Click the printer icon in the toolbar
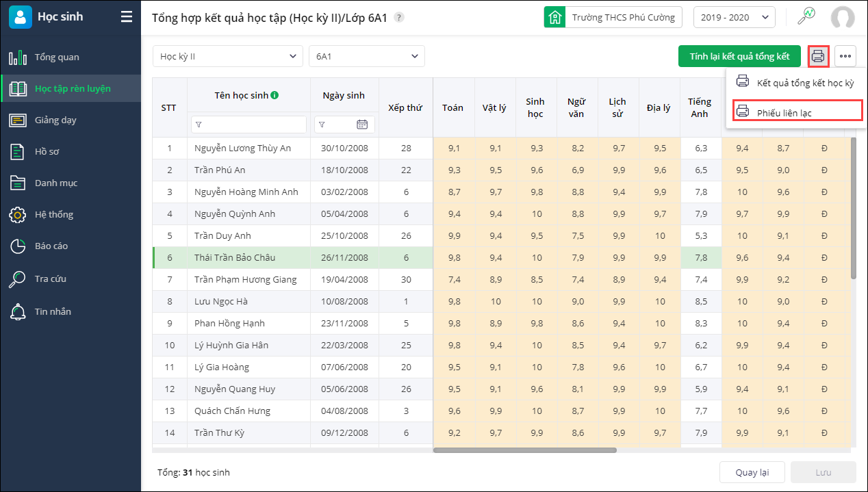The image size is (868, 492). tap(818, 56)
